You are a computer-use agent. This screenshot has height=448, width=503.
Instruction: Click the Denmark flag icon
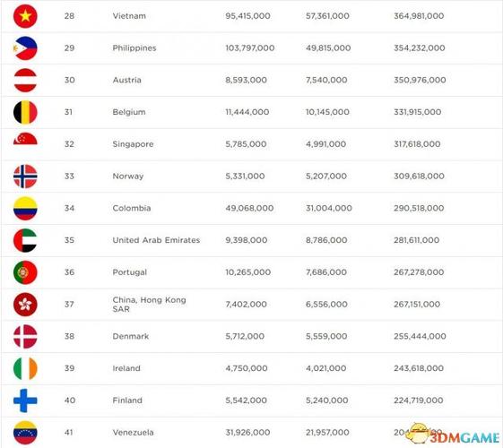tap(25, 337)
